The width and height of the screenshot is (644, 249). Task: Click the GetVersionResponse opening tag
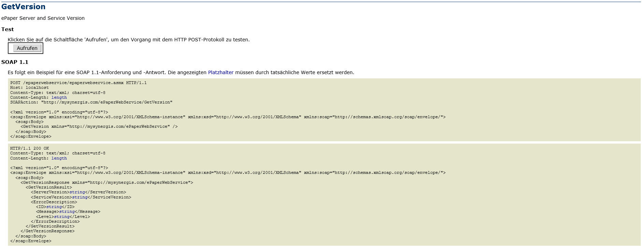[106, 183]
